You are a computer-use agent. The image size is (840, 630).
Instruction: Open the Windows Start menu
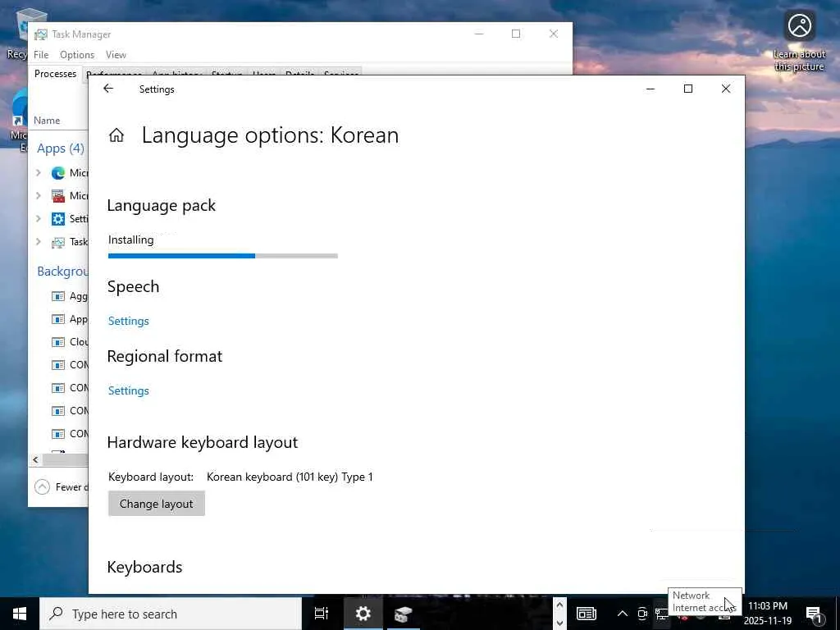click(20, 614)
